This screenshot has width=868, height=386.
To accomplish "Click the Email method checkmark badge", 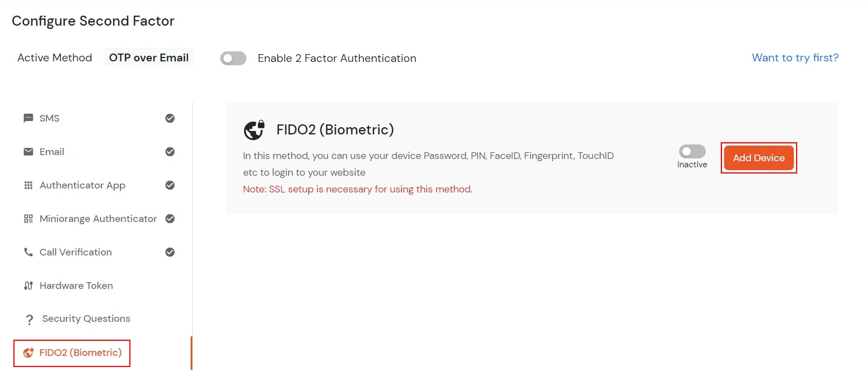I will (170, 152).
